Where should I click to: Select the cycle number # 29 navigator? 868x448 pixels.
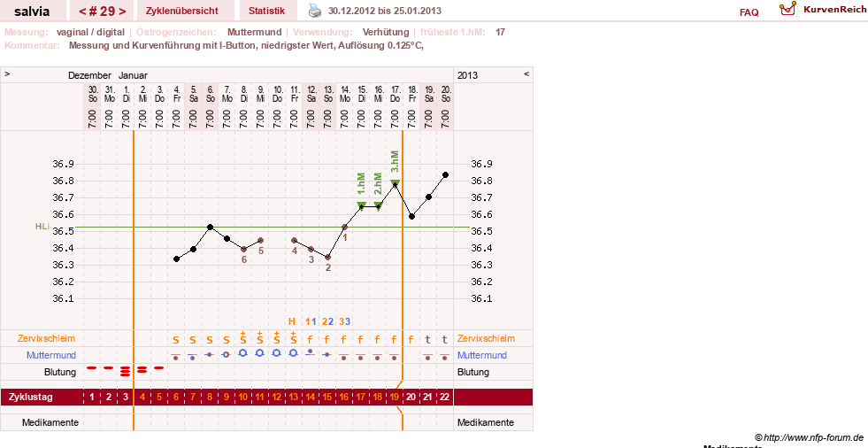click(x=102, y=11)
